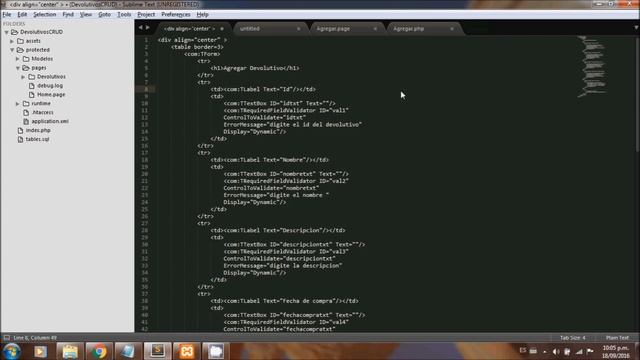Open the Find menu
Screen dimensions: 640x360
pyautogui.click(x=68, y=14)
